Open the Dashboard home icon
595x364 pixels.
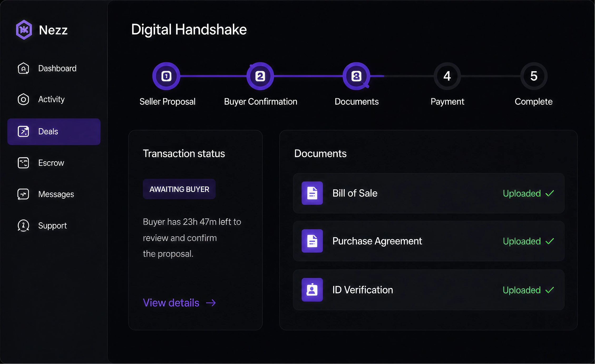(23, 68)
